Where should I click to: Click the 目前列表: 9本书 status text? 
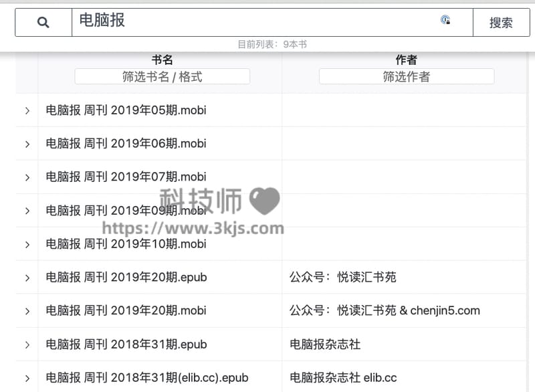click(x=272, y=44)
